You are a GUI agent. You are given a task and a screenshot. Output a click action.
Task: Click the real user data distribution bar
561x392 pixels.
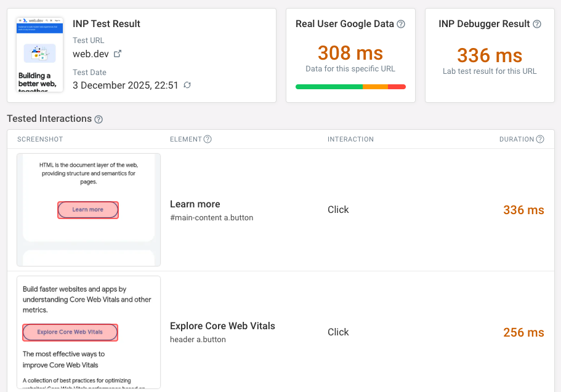350,87
